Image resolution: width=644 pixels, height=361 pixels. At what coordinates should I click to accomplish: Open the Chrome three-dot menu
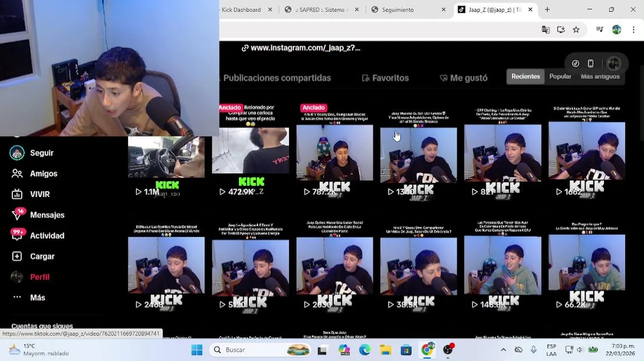coord(633,30)
